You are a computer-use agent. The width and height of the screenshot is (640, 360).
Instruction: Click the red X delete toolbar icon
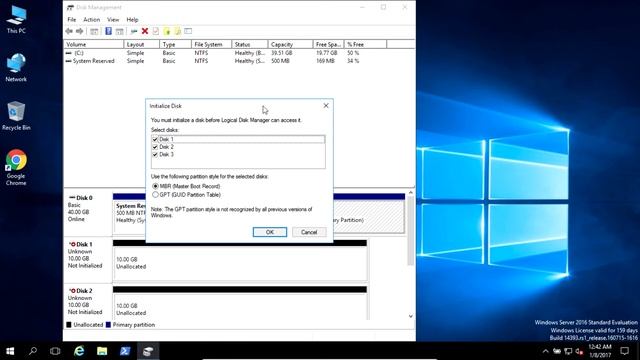(145, 31)
